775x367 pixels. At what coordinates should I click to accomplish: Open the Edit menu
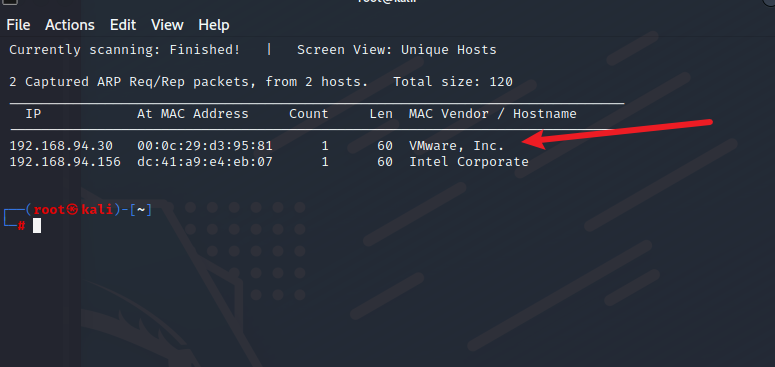pos(123,25)
